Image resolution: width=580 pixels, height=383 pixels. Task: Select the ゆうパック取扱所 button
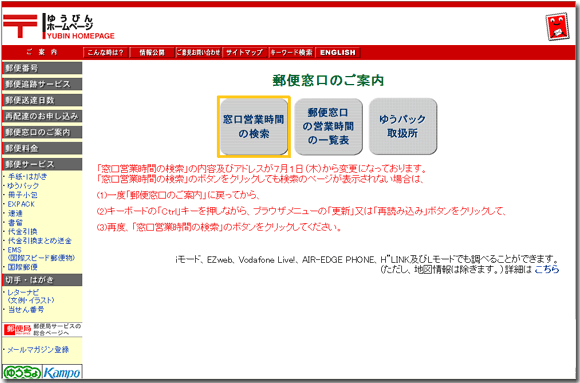(403, 127)
